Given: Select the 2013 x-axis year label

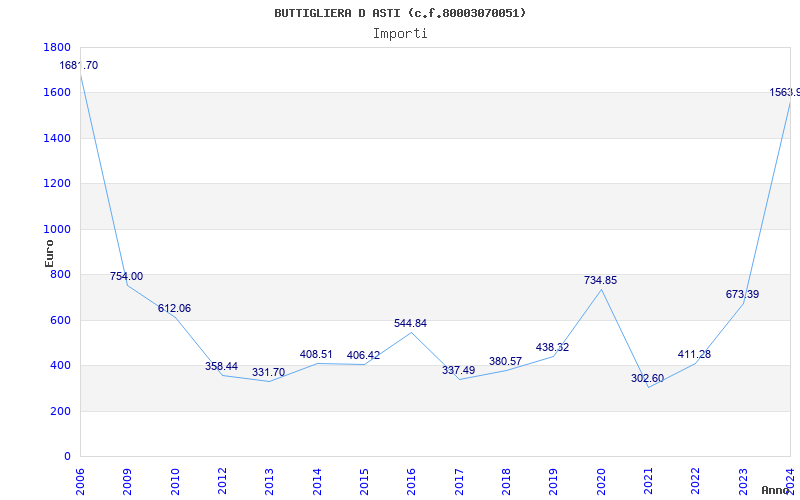Looking at the screenshot, I should (x=269, y=482).
